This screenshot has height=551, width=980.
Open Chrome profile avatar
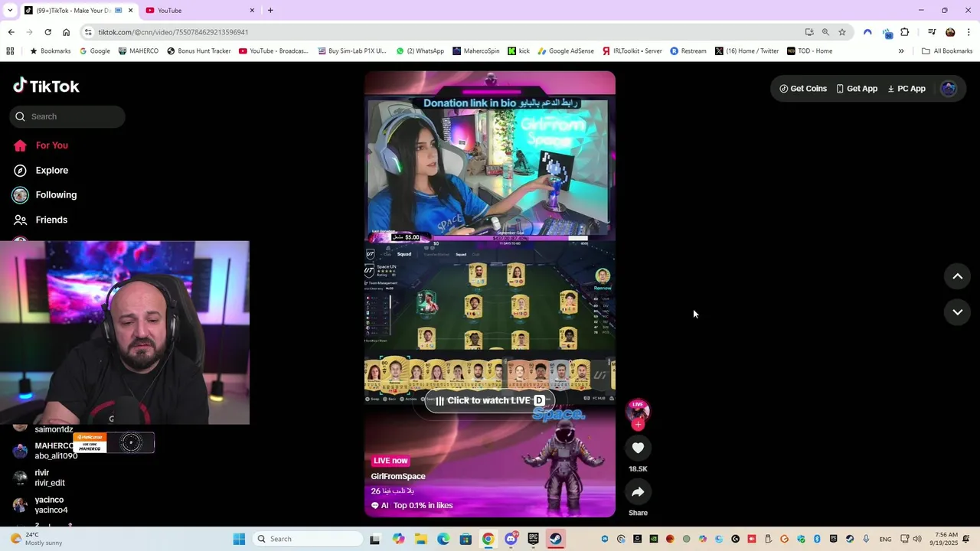[950, 32]
